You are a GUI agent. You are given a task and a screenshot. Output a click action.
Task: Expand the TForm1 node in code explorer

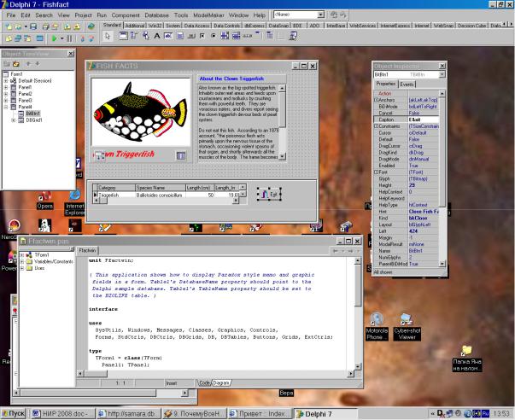pyautogui.click(x=22, y=255)
